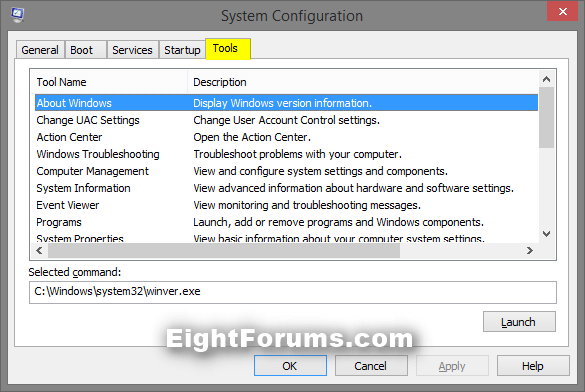Image resolution: width=585 pixels, height=392 pixels.
Task: Click description 'Change User Account Control settings.'
Action: point(286,120)
